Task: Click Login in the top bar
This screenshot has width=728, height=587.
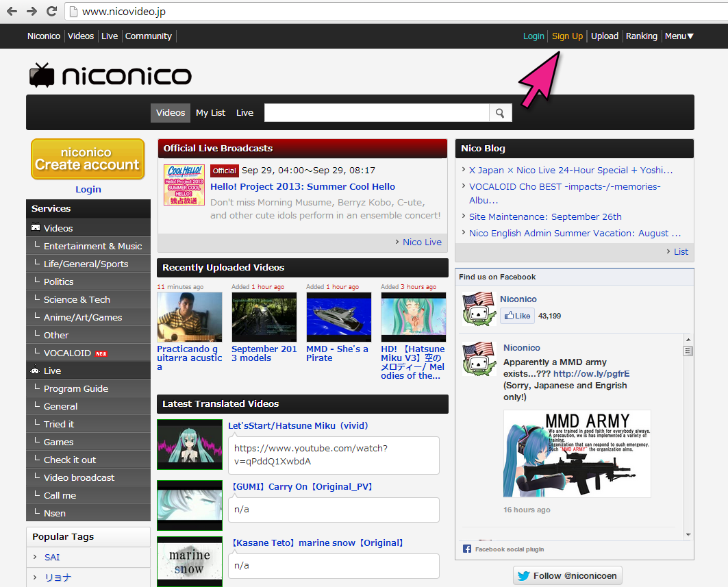Action: 534,36
